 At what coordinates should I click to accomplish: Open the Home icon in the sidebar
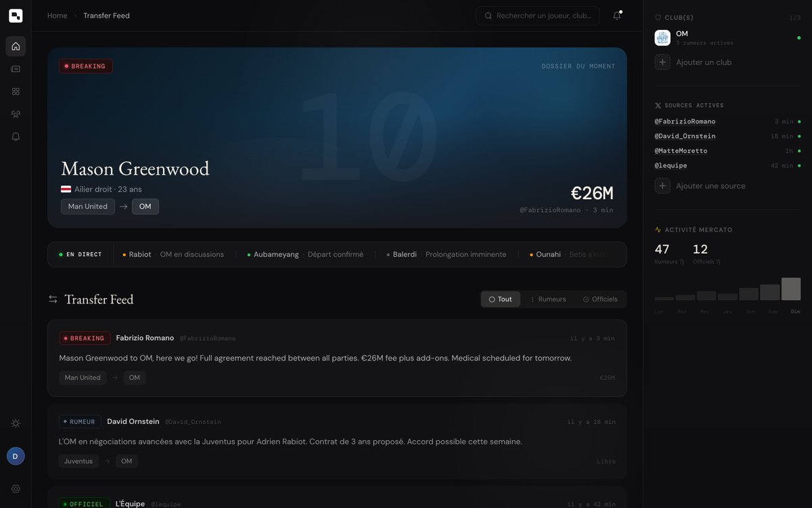(16, 46)
